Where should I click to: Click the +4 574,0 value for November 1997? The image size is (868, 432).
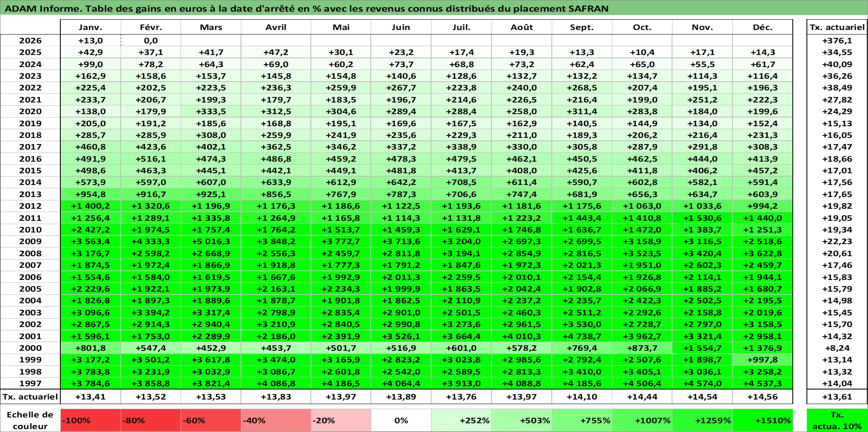pos(702,383)
